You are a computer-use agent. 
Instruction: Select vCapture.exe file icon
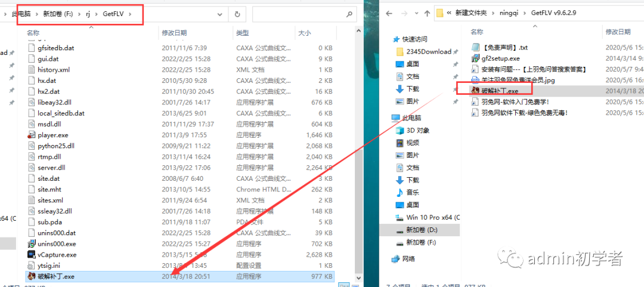(32, 255)
